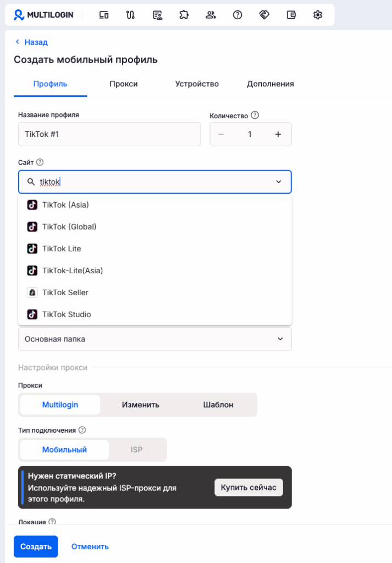Click the Назад link
The width and height of the screenshot is (392, 563).
click(x=36, y=42)
